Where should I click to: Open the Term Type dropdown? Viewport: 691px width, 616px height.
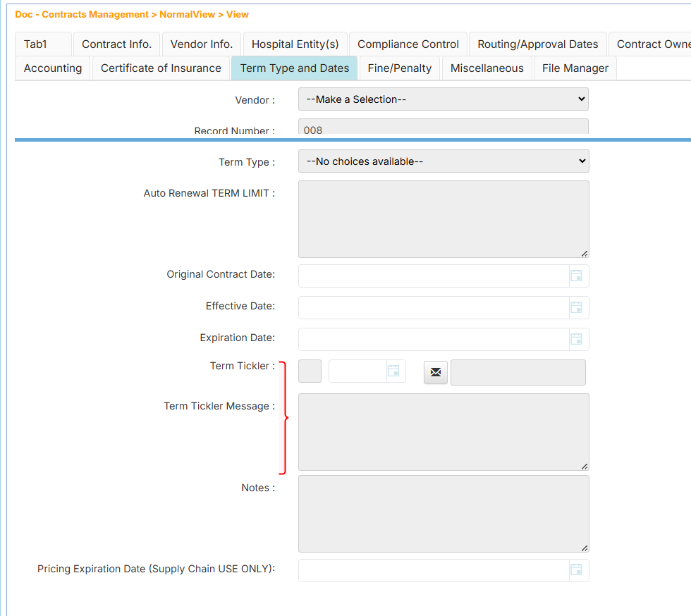(x=443, y=161)
